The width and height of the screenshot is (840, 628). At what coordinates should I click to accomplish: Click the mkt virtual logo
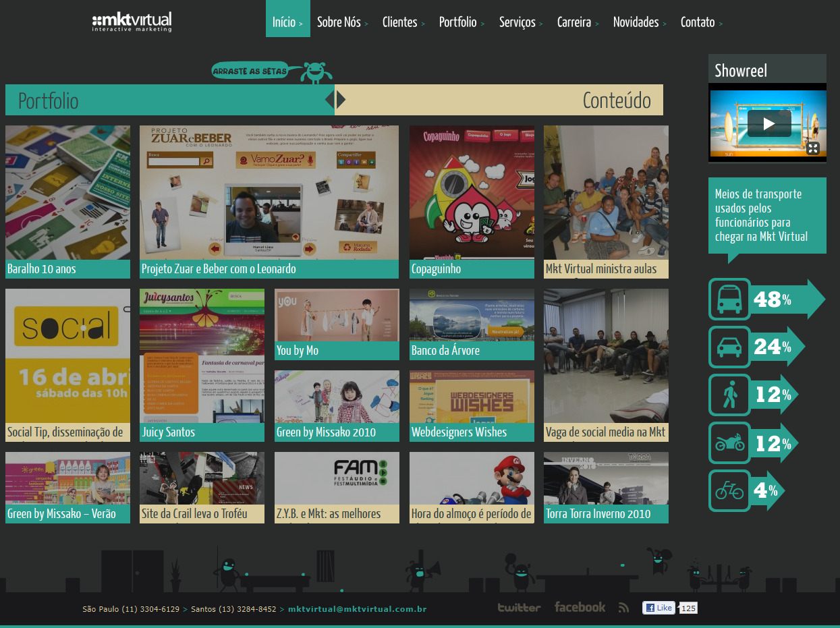click(x=132, y=22)
